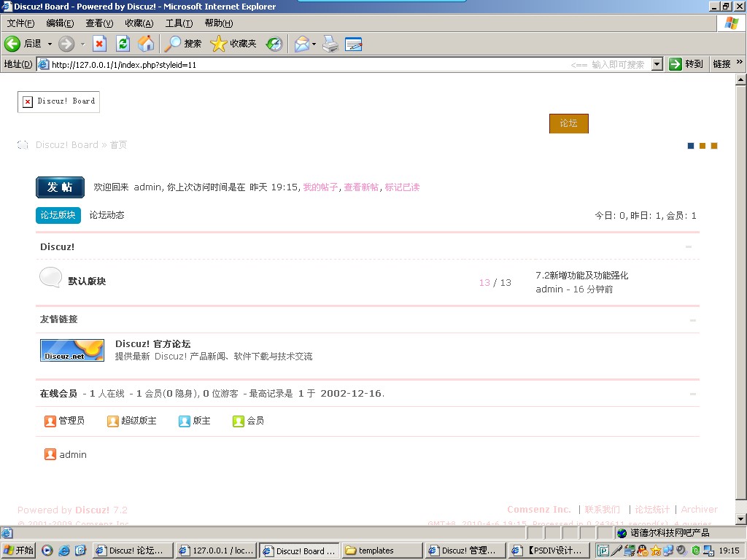Open the Search (搜索) magnifier toolbar button
Image resolution: width=747 pixels, height=560 pixels.
pyautogui.click(x=183, y=44)
